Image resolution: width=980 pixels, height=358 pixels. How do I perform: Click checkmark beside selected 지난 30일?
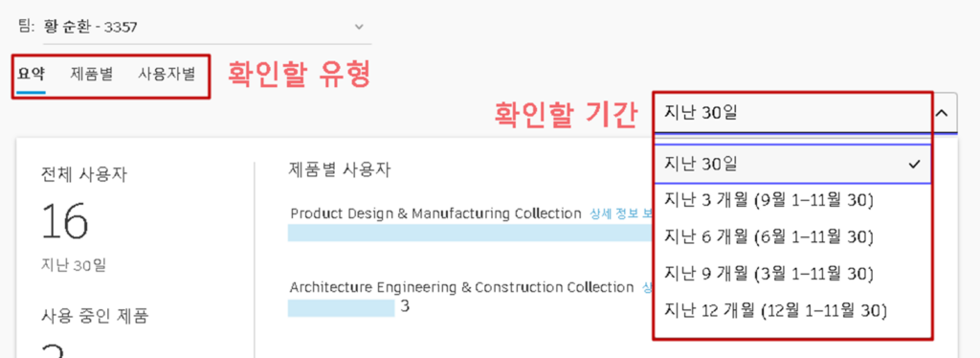[x=915, y=165]
